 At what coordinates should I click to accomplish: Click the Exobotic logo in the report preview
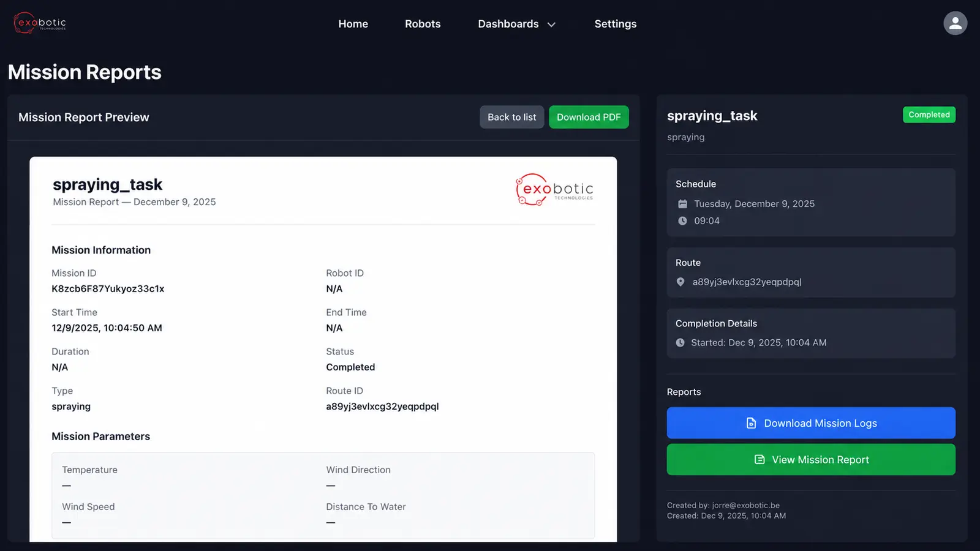pyautogui.click(x=555, y=190)
